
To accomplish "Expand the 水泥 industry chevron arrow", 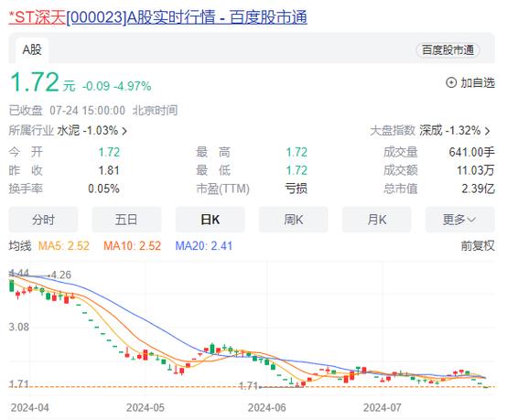I will tap(124, 131).
